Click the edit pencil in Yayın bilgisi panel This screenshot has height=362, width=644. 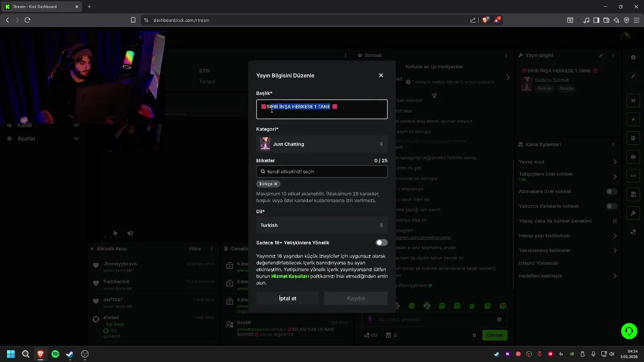pyautogui.click(x=601, y=55)
